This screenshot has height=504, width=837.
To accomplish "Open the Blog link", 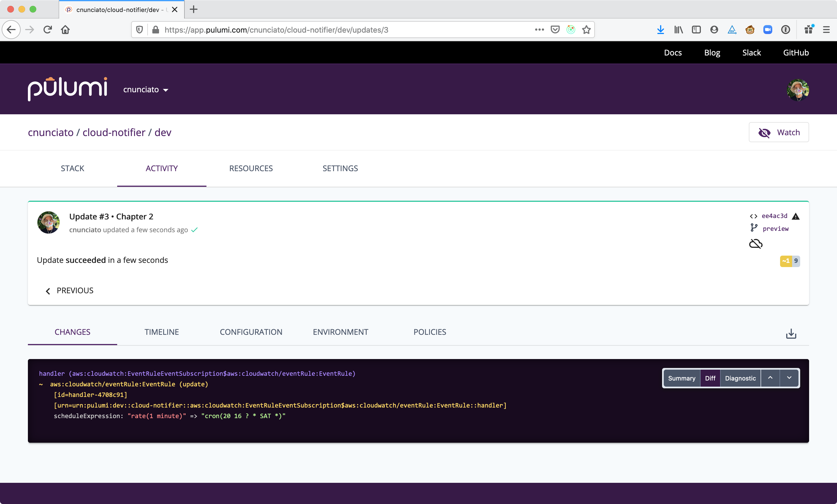I will click(x=712, y=53).
